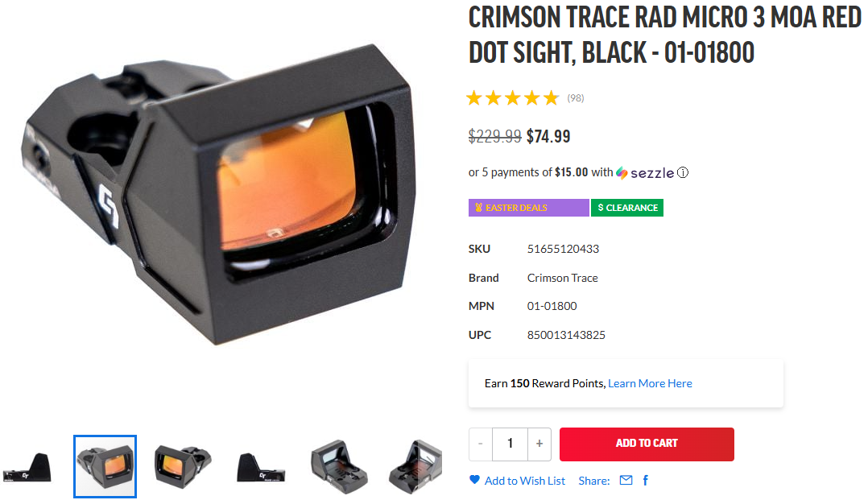This screenshot has width=868, height=500.
Task: Increase quantity with plus button
Action: tap(539, 444)
